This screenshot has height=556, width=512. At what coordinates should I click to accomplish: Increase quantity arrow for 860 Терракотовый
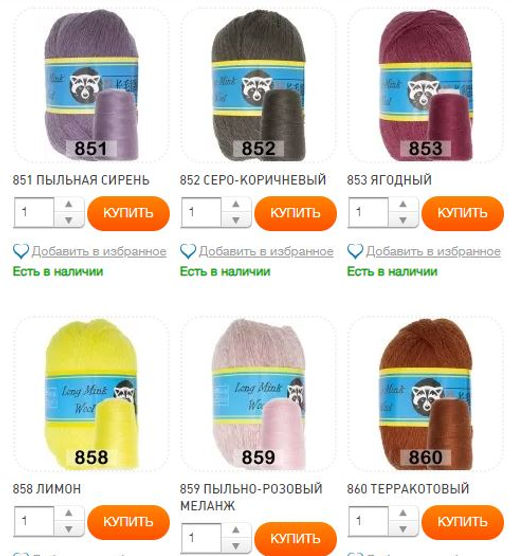tap(403, 513)
